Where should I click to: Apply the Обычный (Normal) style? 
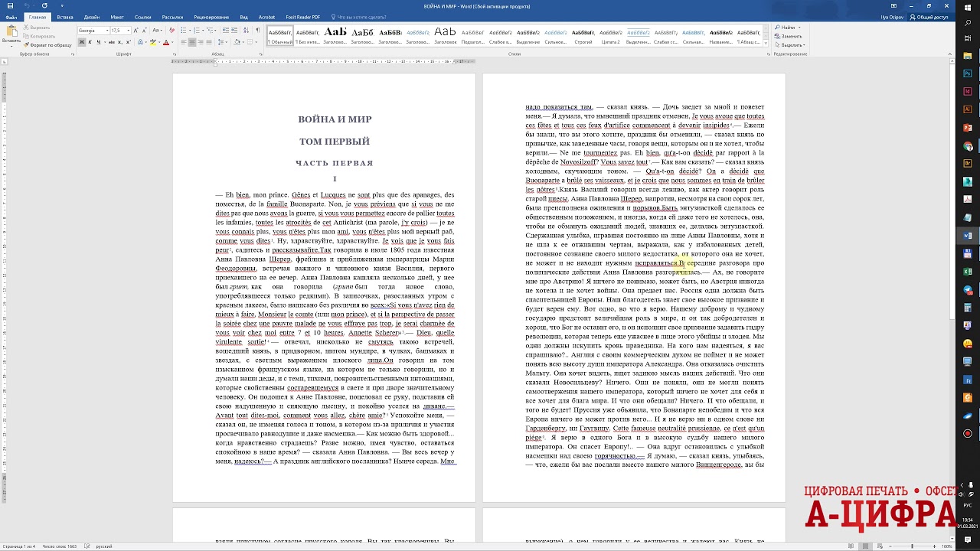click(280, 36)
